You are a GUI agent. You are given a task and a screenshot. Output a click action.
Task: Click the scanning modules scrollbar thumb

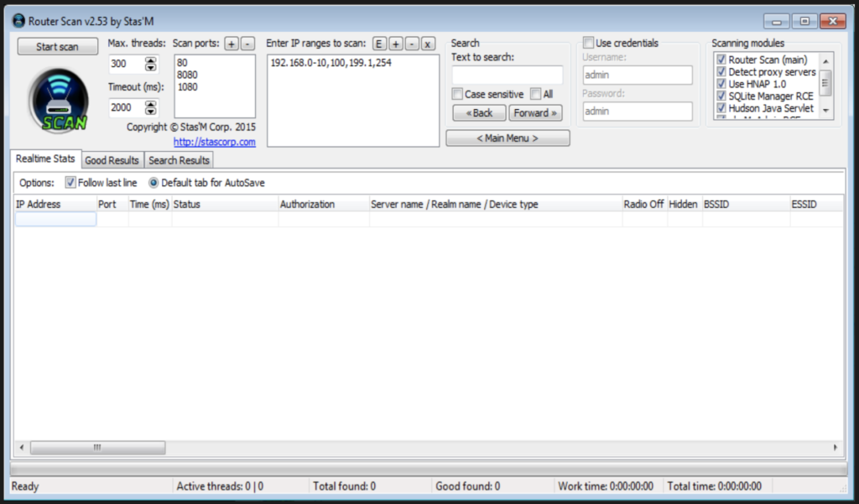pos(825,83)
